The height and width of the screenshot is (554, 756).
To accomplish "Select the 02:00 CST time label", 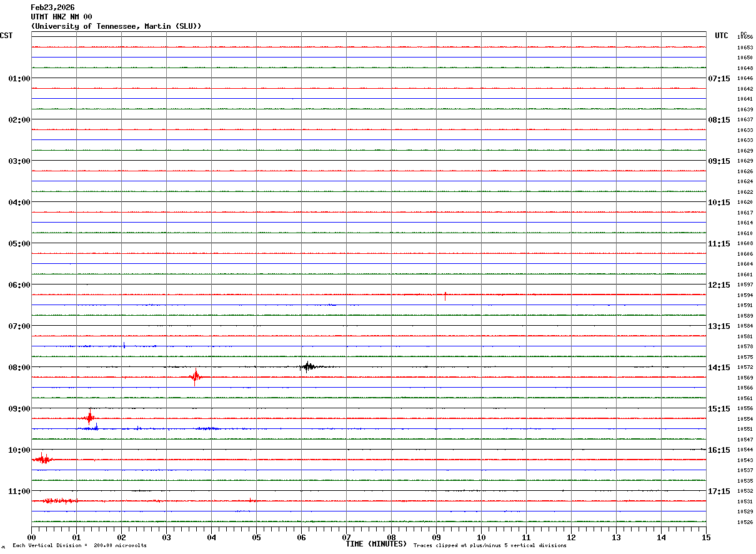I will tap(19, 120).
